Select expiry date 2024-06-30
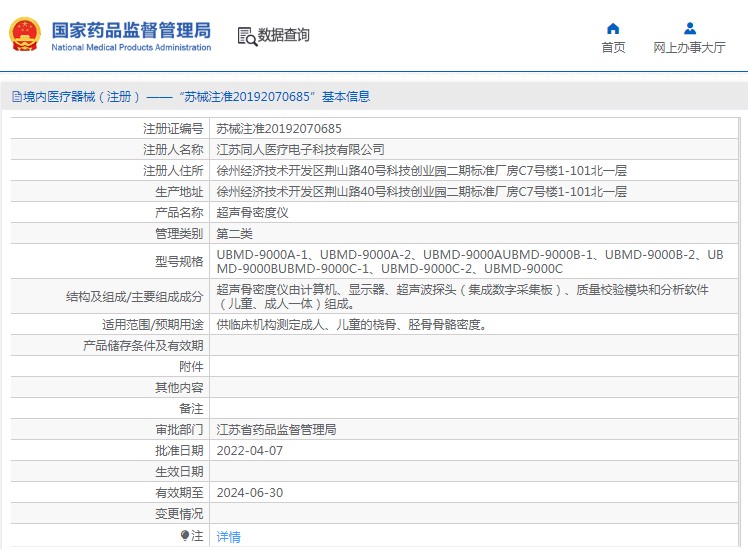Screen dimensions: 748x549 pos(249,493)
